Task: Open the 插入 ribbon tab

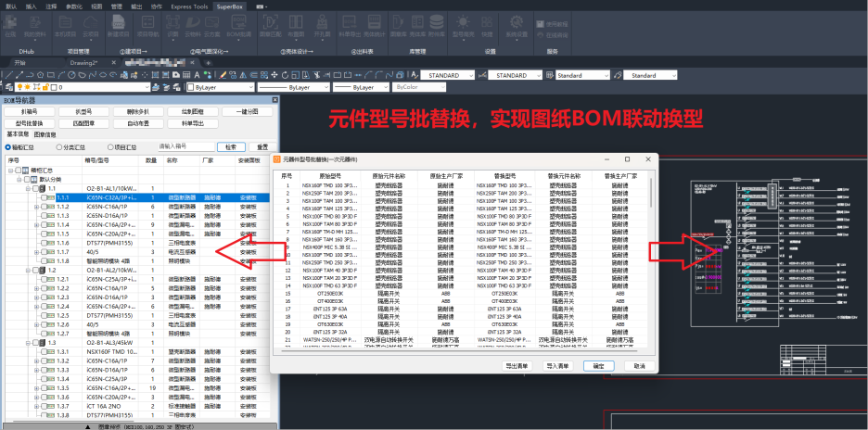Action: 31,6
